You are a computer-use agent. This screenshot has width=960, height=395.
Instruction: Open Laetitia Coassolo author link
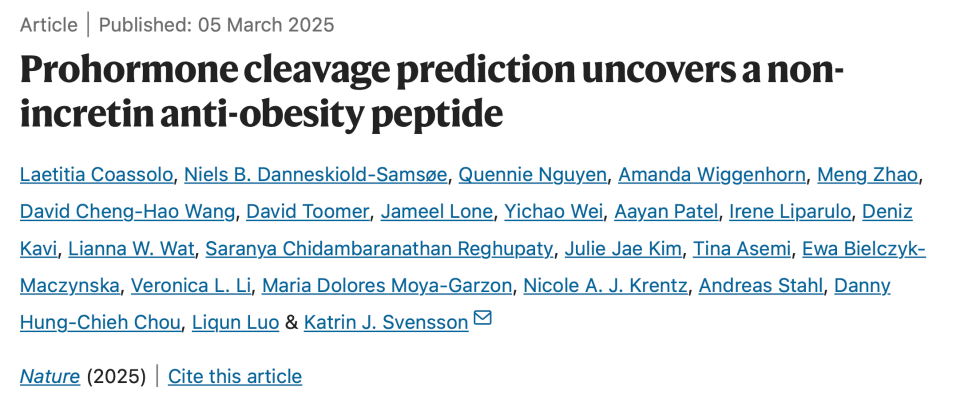(97, 175)
